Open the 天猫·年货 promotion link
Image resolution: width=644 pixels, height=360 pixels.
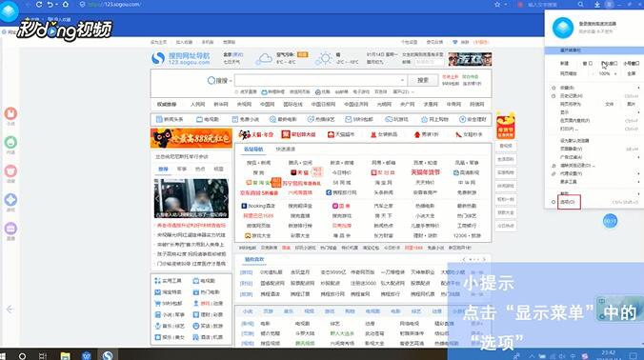[256, 134]
